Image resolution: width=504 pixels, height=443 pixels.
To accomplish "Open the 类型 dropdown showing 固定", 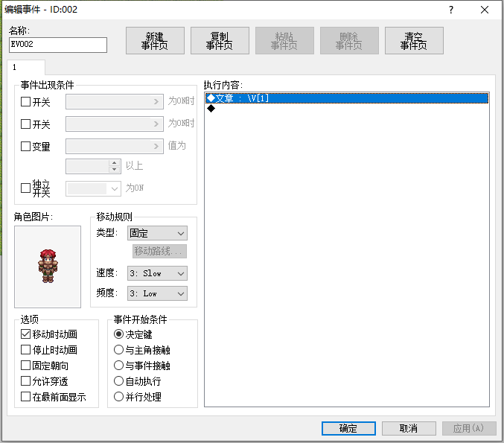I will [x=158, y=233].
